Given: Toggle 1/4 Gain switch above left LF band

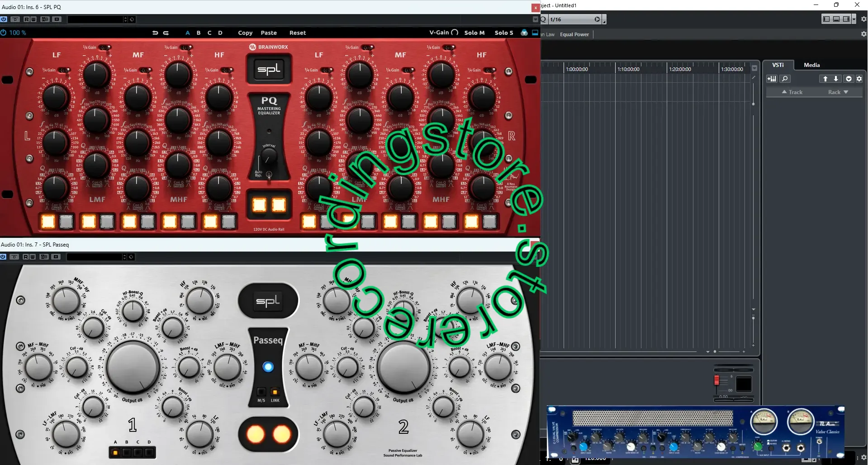Looking at the screenshot, I should 64,70.
